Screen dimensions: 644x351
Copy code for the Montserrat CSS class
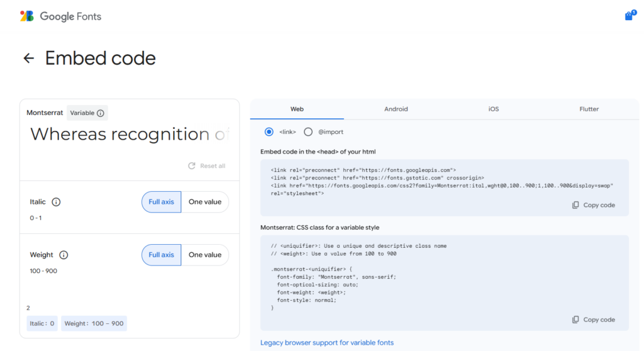pos(593,320)
